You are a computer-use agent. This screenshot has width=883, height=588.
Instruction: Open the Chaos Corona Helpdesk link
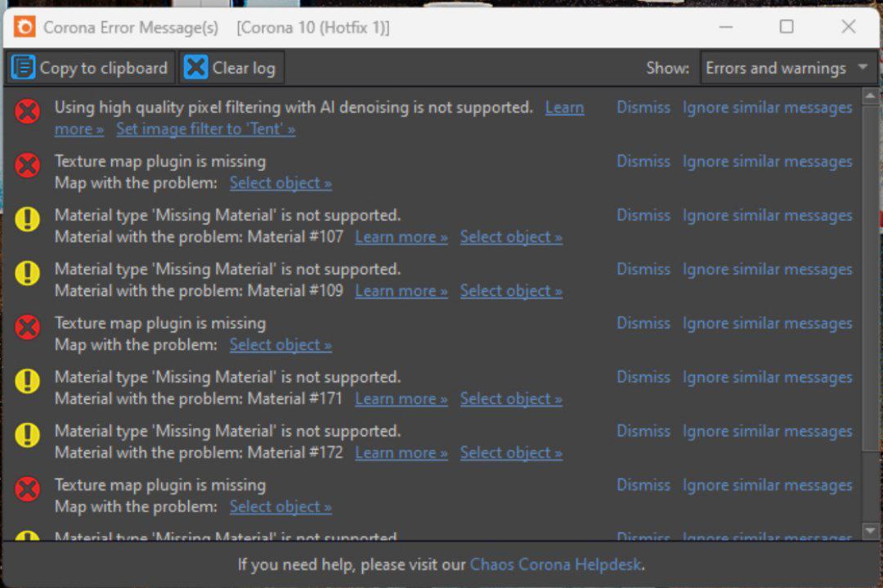(x=555, y=564)
